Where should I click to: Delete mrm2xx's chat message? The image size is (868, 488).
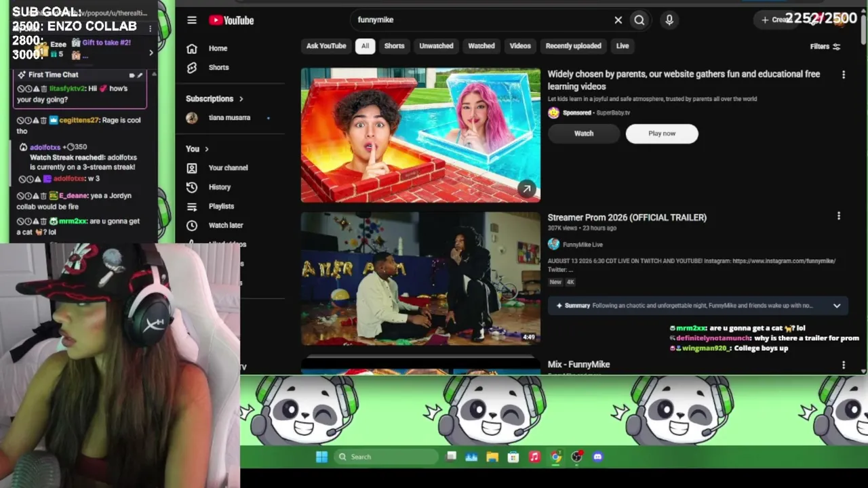point(44,222)
